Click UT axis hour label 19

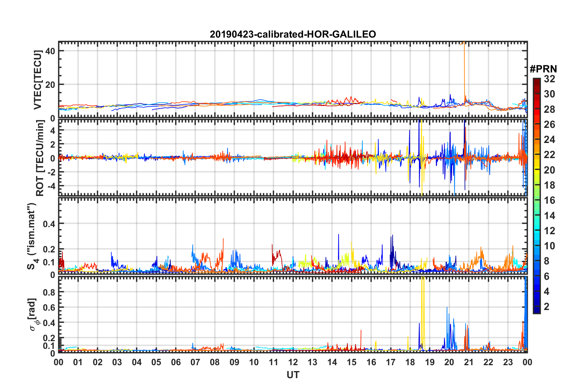click(x=430, y=362)
